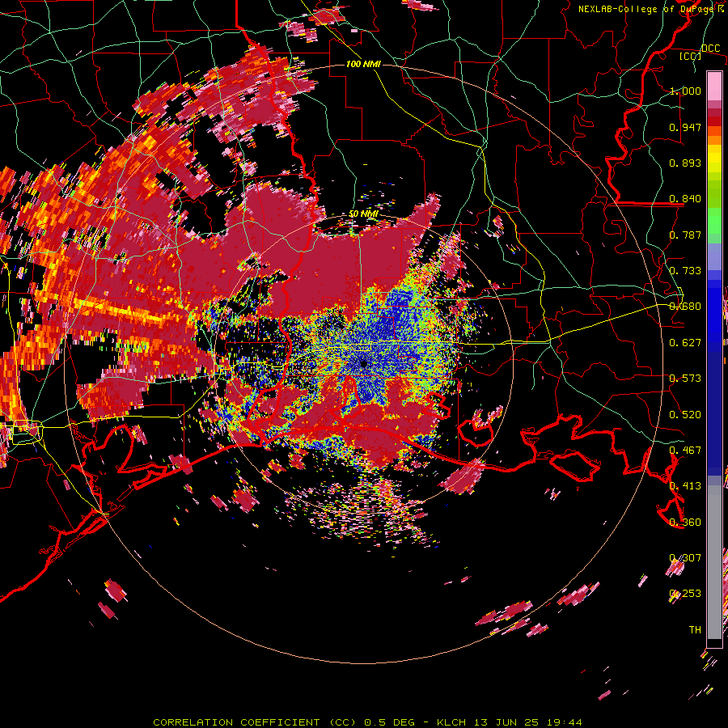The image size is (728, 728).
Task: Click the 19:44 timestamp in caption
Action: 564,722
